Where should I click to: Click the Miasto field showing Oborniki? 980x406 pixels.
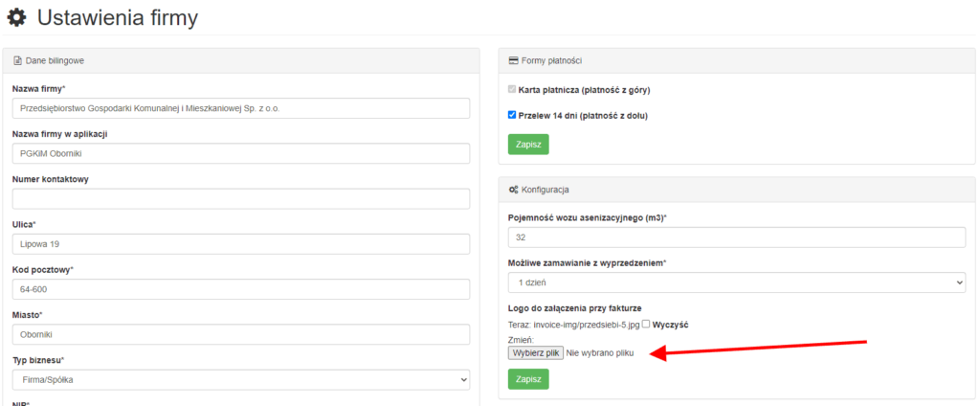coord(241,334)
